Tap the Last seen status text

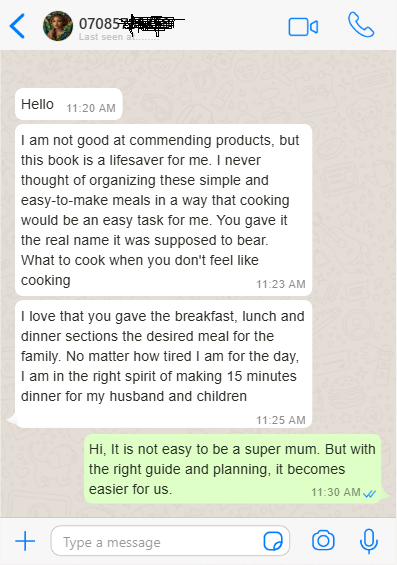119,37
